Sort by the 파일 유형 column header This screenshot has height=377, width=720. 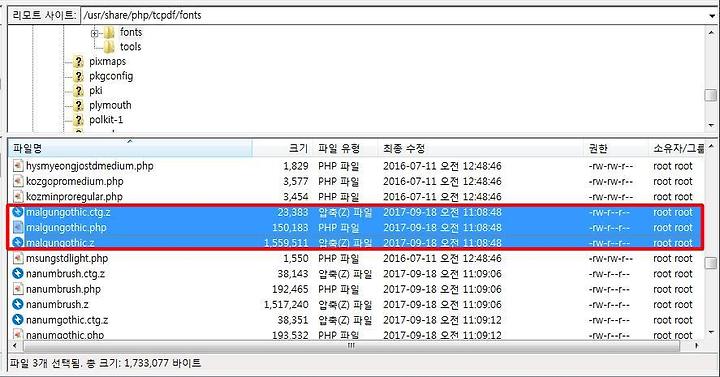pos(345,148)
